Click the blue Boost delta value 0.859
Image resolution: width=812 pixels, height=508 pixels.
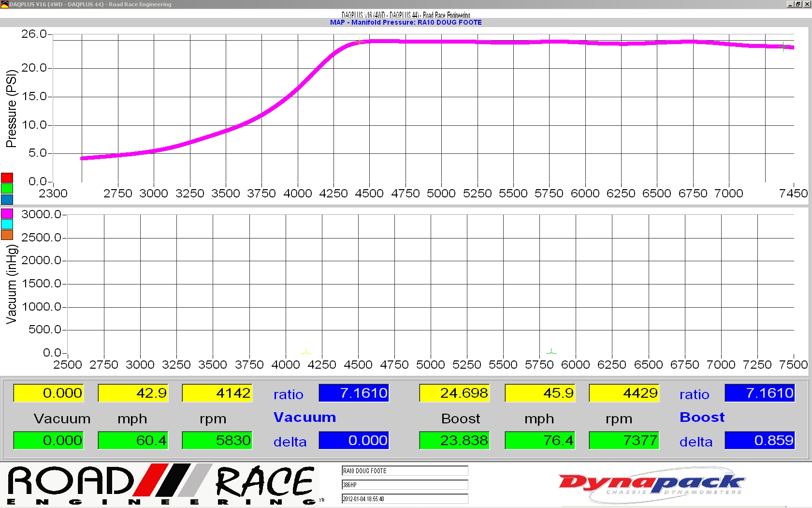(x=760, y=440)
